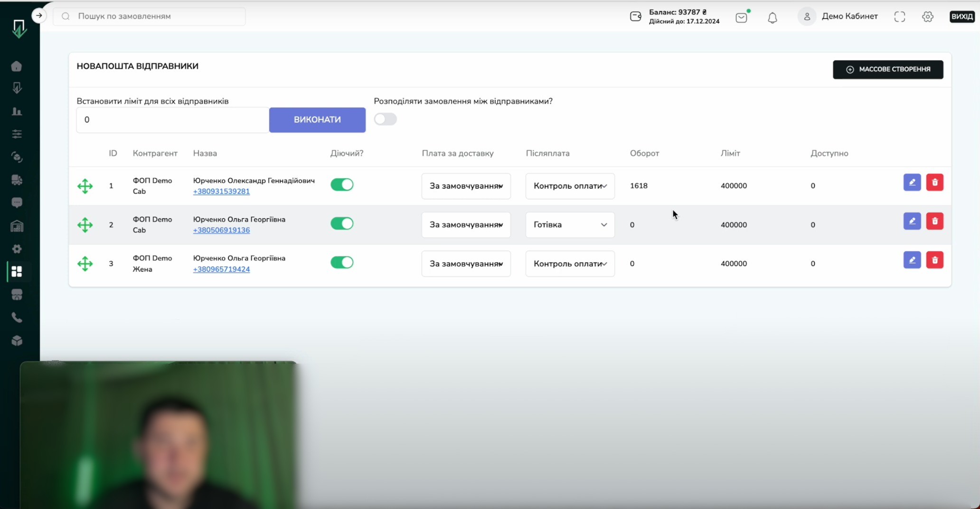Click the НОВАПОШТА ВІДПРАВНИКИ heading
Viewport: 980px width, 509px height.
tap(138, 66)
